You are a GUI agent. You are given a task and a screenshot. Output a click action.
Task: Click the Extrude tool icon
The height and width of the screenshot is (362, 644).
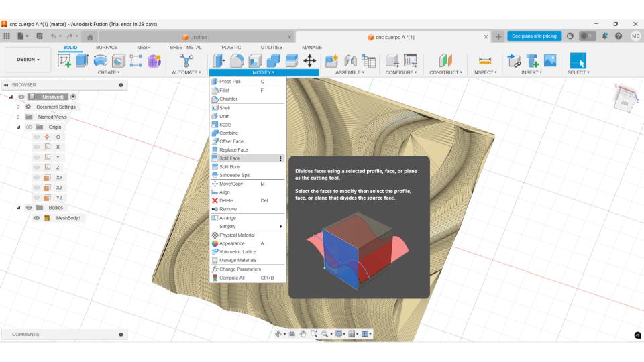[82, 61]
